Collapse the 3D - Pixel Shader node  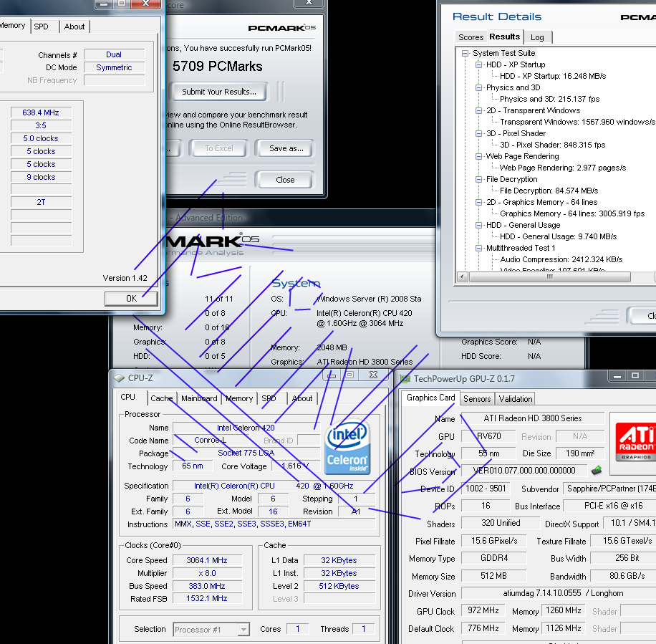tap(478, 133)
